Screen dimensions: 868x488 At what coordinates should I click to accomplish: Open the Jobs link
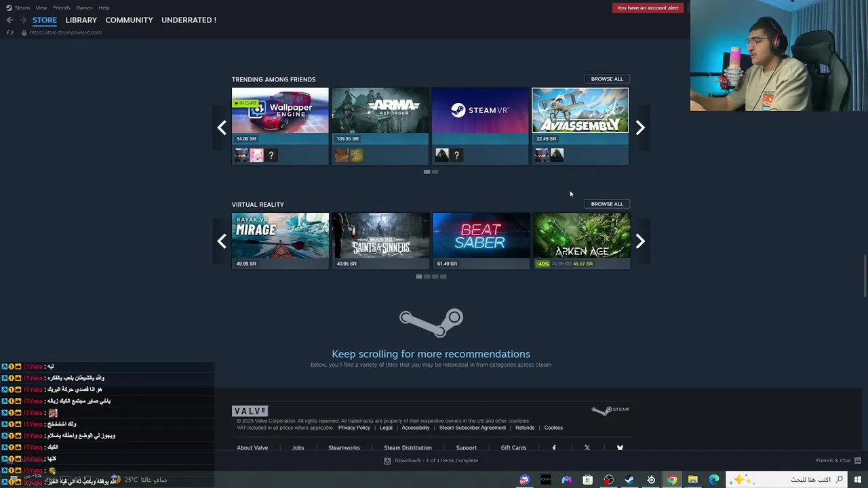(x=298, y=448)
